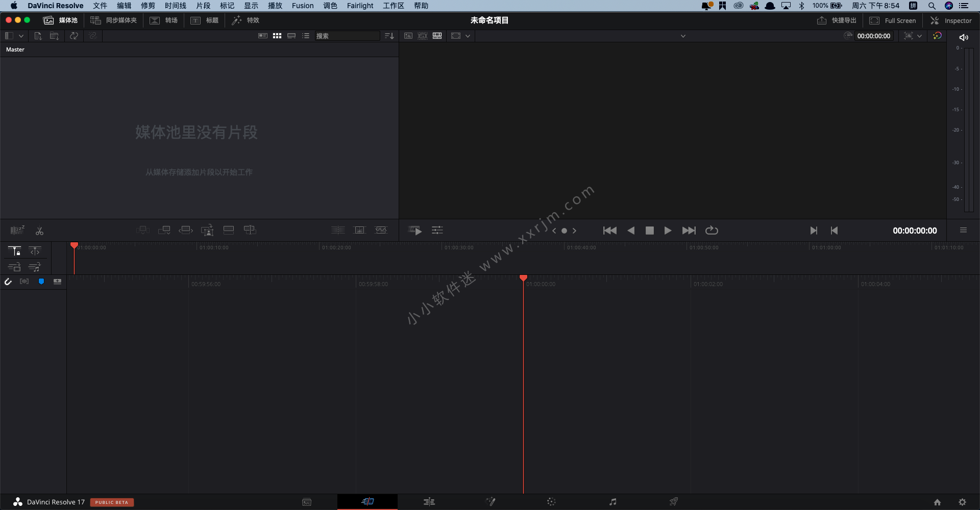Toggle loop playback
Viewport: 980px width, 510px height.
pos(712,231)
